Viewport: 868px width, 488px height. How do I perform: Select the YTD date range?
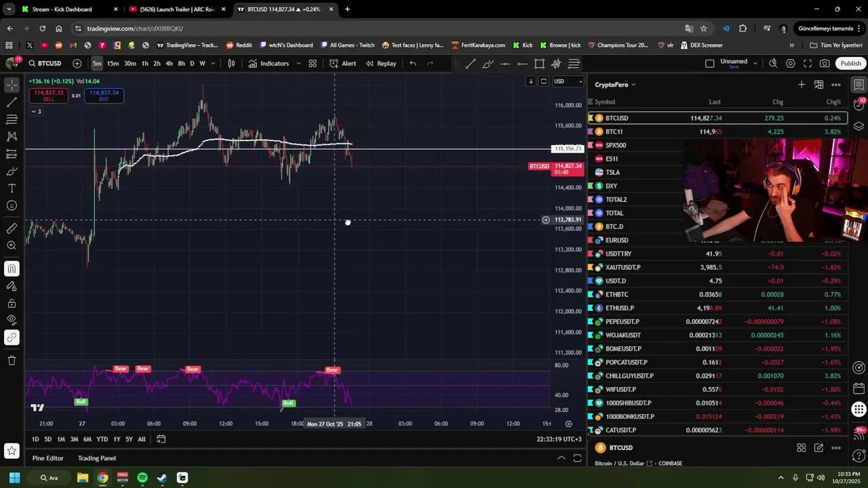click(x=102, y=439)
